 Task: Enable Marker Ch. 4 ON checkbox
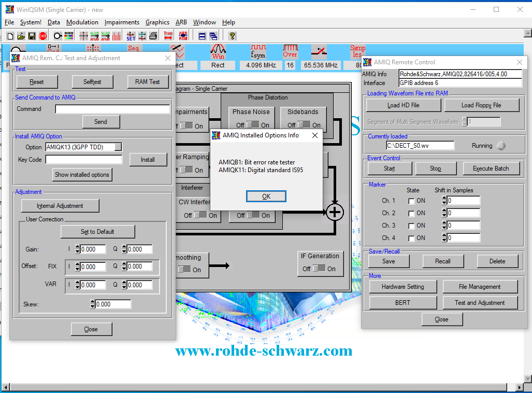(411, 238)
